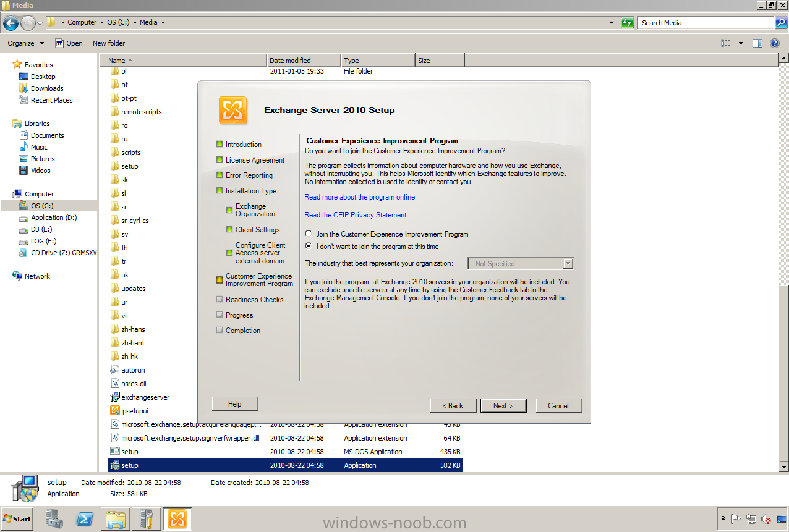Click the change view icon

(726, 43)
